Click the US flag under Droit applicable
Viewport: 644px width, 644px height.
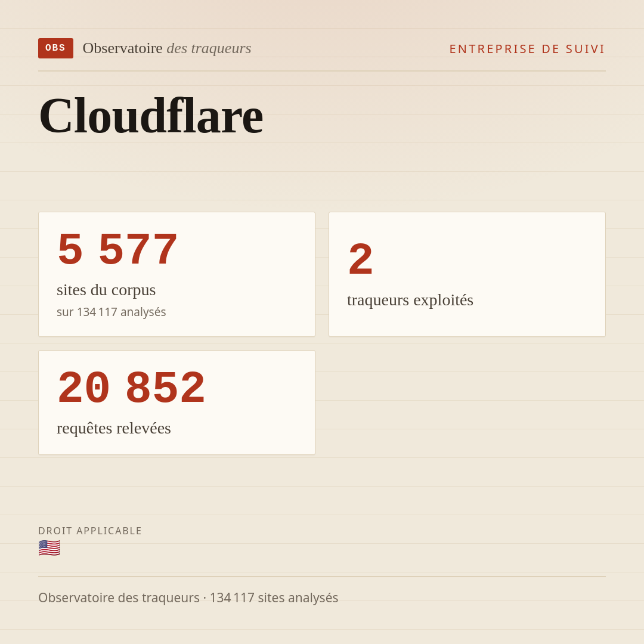click(x=49, y=548)
